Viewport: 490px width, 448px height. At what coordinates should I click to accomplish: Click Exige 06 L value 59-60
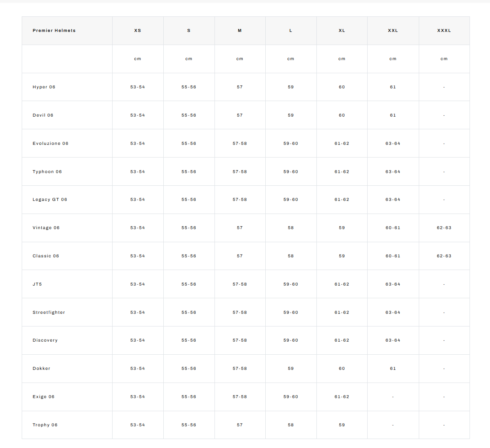291,397
